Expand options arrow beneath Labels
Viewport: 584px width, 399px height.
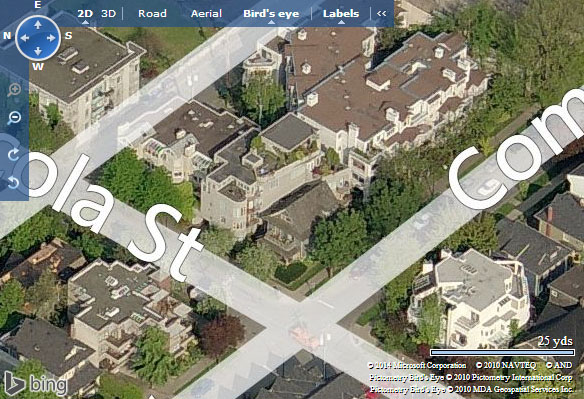341,22
